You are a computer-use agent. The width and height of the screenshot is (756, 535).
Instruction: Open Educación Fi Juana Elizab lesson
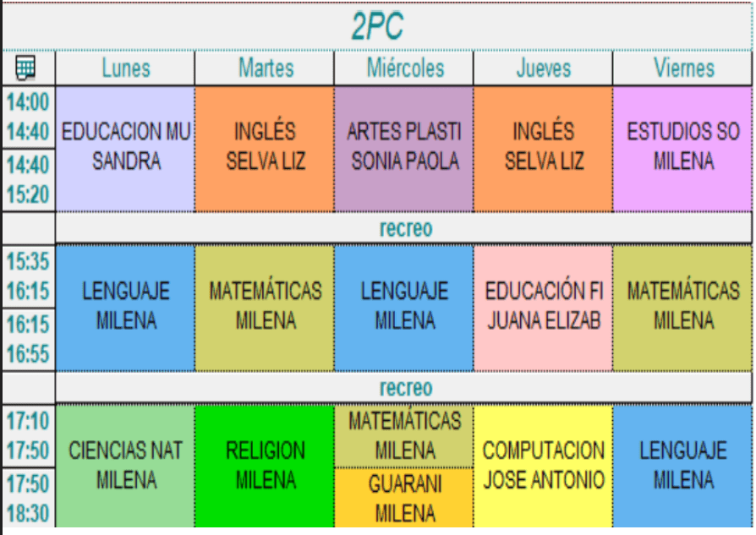tap(543, 308)
